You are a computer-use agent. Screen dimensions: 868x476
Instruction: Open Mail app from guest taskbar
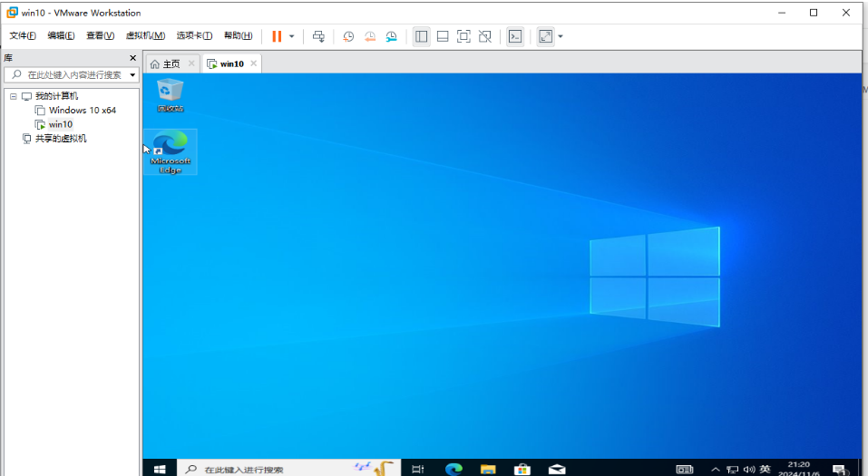click(557, 469)
